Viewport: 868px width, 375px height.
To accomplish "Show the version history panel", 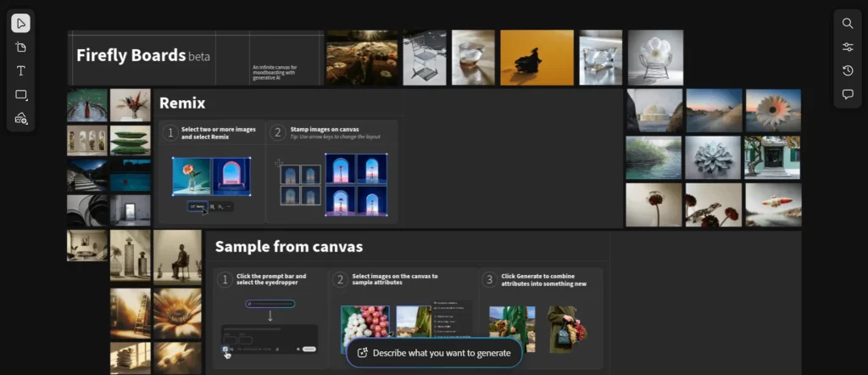I will (848, 70).
